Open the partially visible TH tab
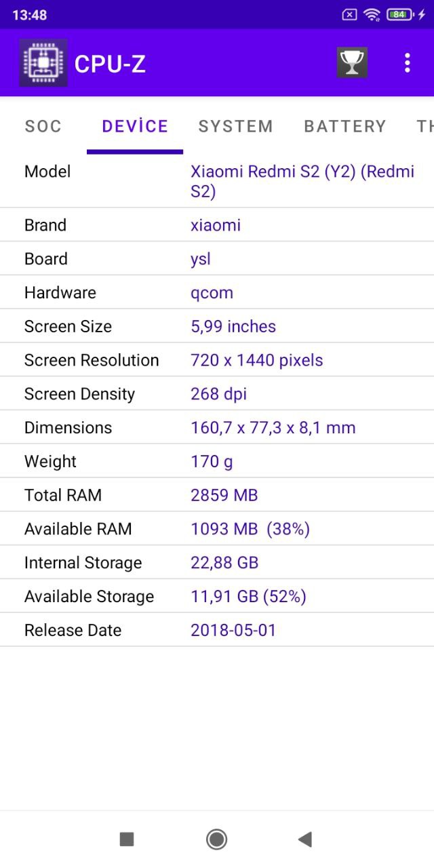 click(425, 126)
